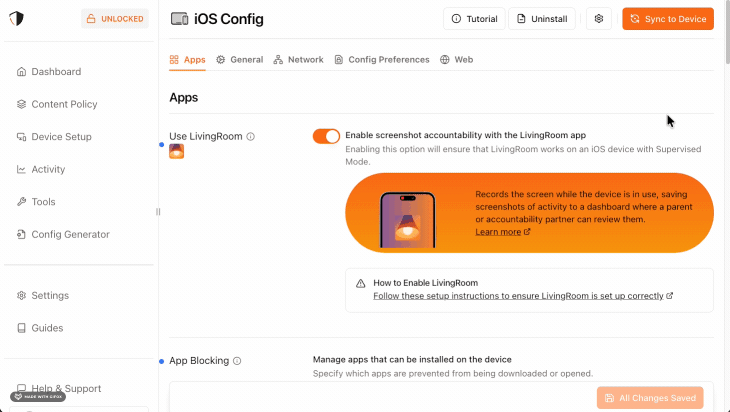The image size is (730, 412).
Task: Click Sync to Device
Action: click(668, 19)
